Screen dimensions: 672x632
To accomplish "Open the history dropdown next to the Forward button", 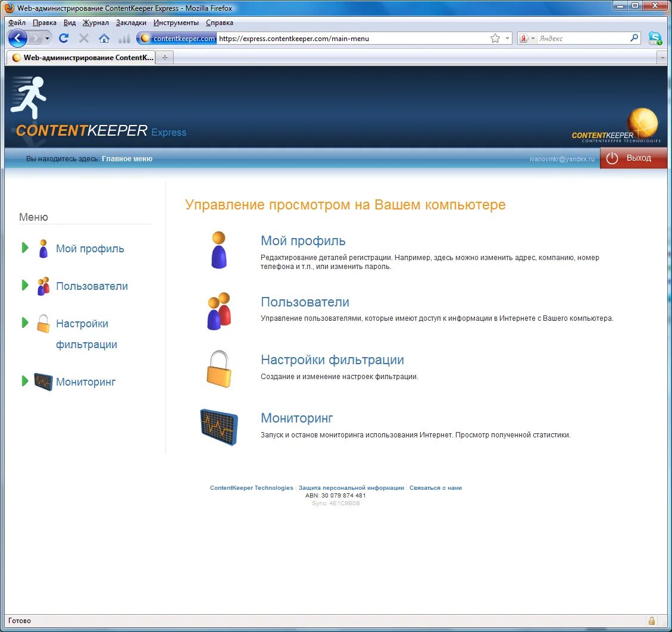I will coord(47,39).
